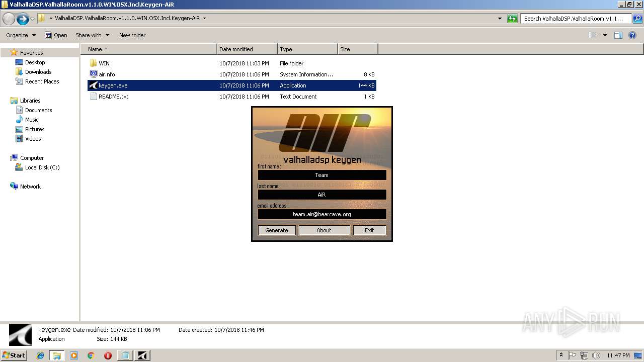Select Network in navigation pane

(30, 187)
